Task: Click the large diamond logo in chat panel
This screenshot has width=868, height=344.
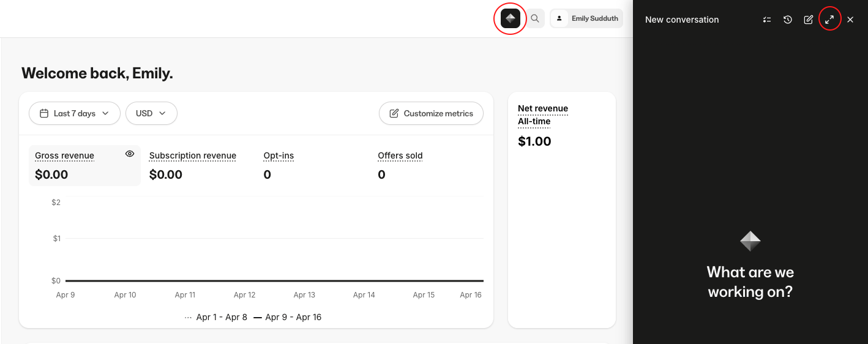Action: tap(750, 241)
